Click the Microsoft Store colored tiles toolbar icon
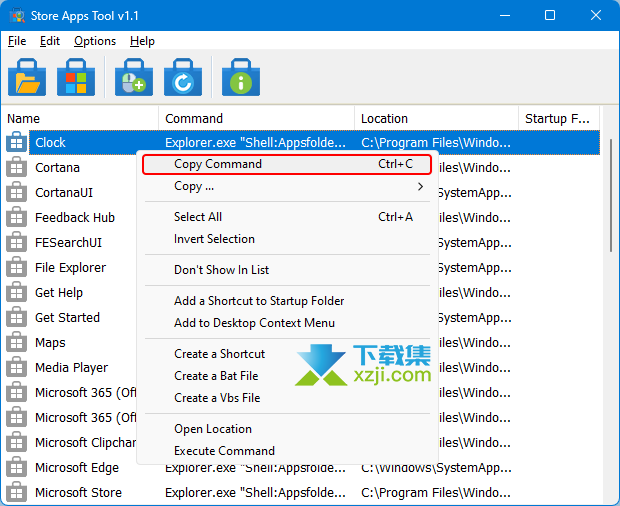Screen dimensions: 620x506 click(76, 77)
